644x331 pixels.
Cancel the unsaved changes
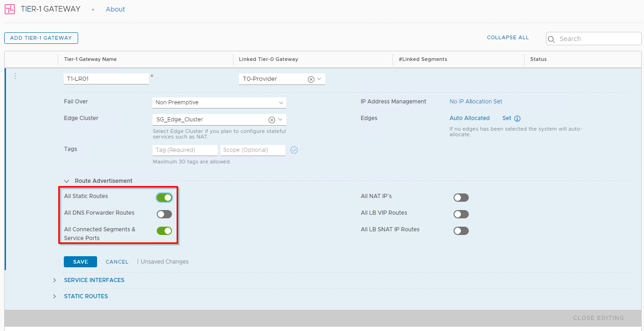117,262
